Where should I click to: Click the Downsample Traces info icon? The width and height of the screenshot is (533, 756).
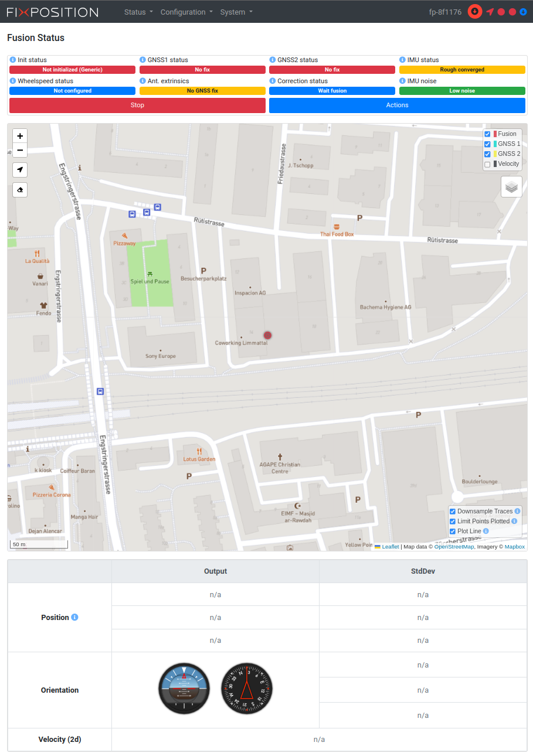pos(518,510)
